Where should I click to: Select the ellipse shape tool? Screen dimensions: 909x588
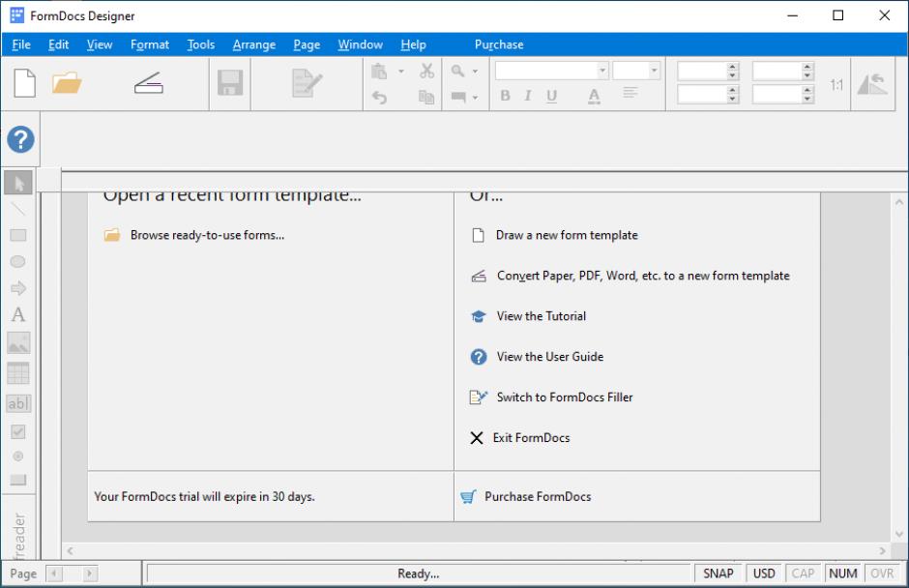(x=18, y=261)
